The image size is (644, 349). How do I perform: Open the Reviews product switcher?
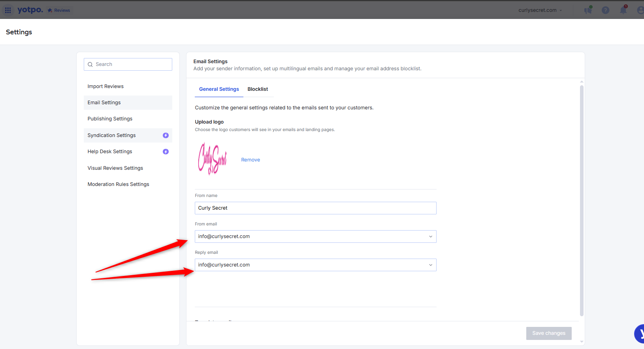tap(59, 10)
